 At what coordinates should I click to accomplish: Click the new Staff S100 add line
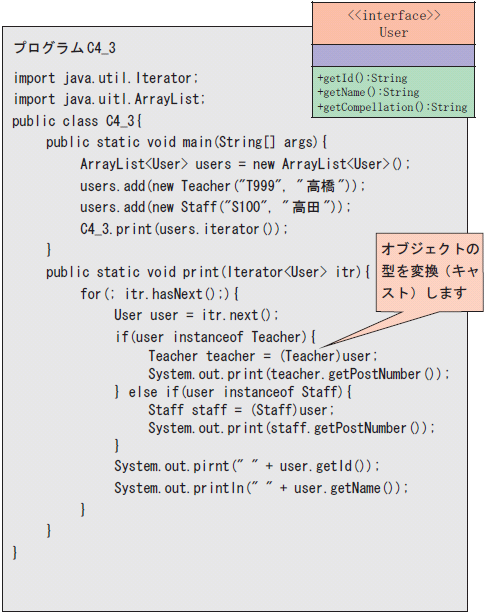215,207
